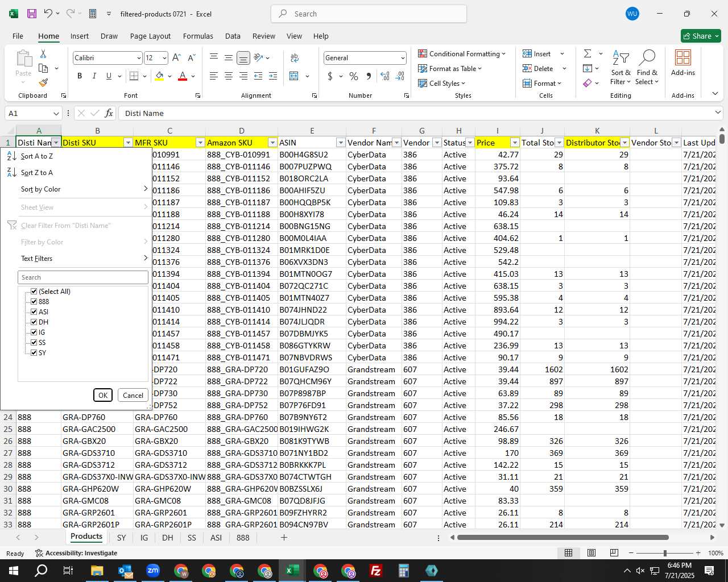Expand the Name Box dropdown
The width and height of the screenshot is (728, 582).
coord(56,113)
